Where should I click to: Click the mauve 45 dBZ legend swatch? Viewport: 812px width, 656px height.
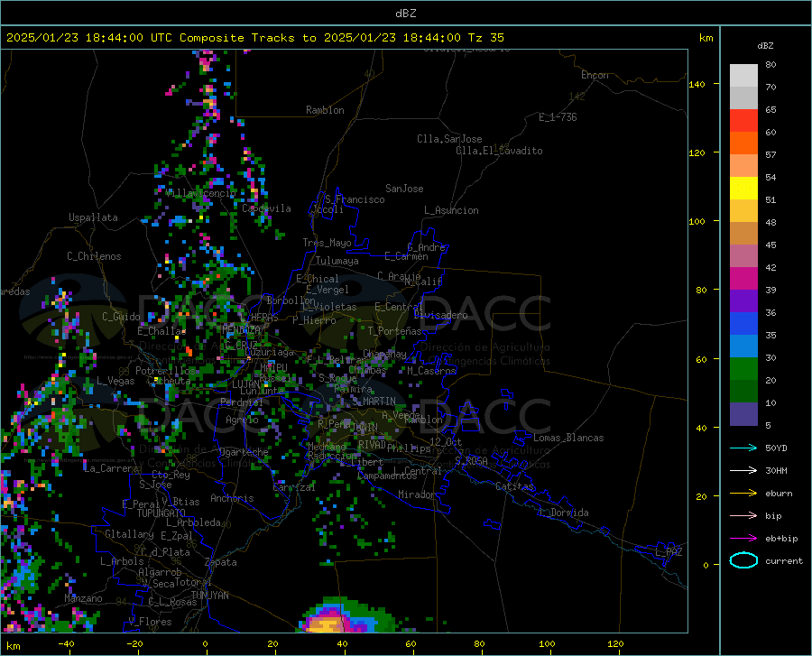point(743,255)
